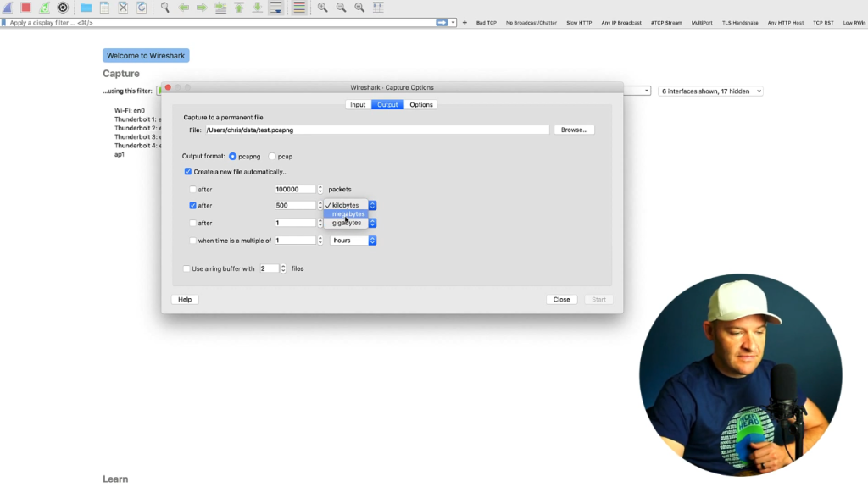Image resolution: width=868 pixels, height=487 pixels.
Task: Click the Browse... button
Action: coord(574,130)
